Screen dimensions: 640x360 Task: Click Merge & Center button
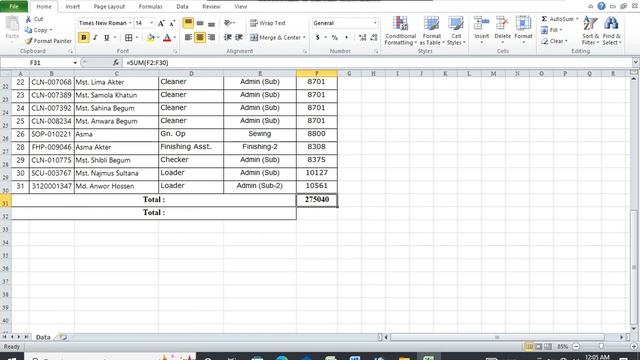coord(275,38)
